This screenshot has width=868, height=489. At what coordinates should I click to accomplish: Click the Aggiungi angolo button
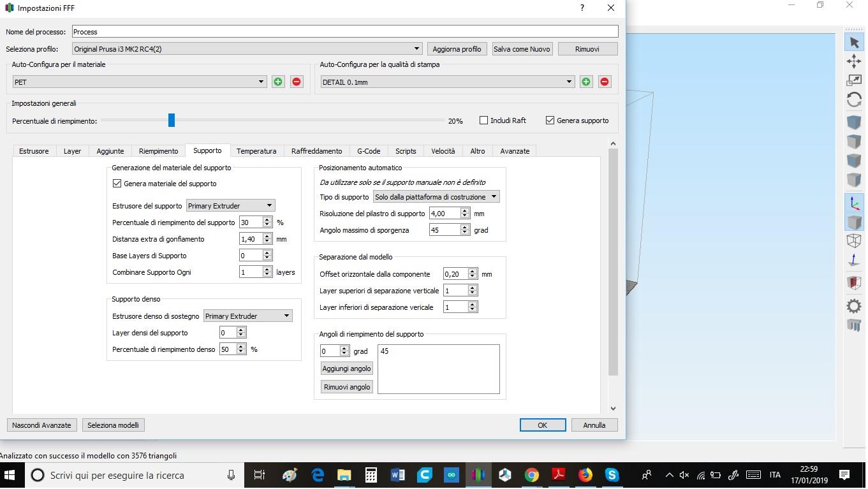(347, 369)
